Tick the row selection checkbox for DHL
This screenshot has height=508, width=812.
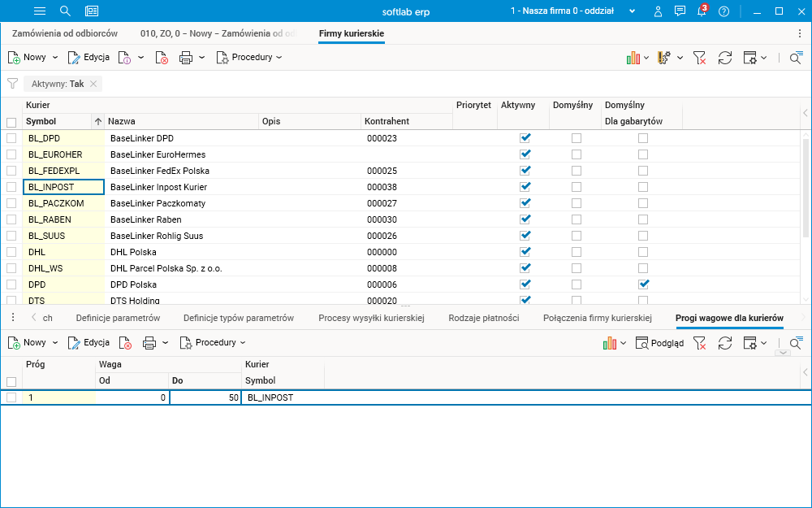11,252
